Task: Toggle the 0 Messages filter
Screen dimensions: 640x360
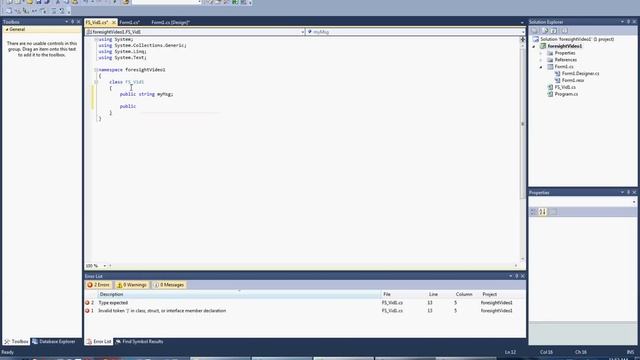Action: (169, 285)
